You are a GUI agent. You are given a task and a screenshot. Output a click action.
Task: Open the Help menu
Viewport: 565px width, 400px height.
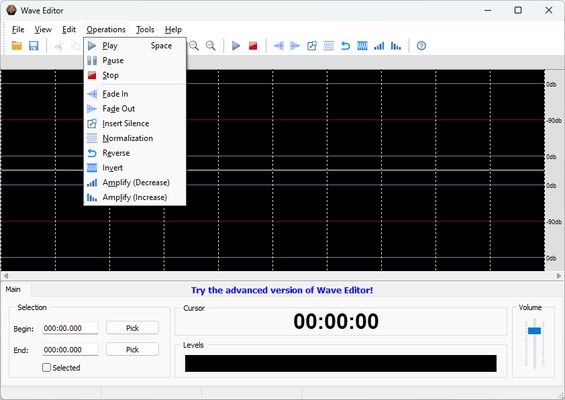pyautogui.click(x=173, y=30)
